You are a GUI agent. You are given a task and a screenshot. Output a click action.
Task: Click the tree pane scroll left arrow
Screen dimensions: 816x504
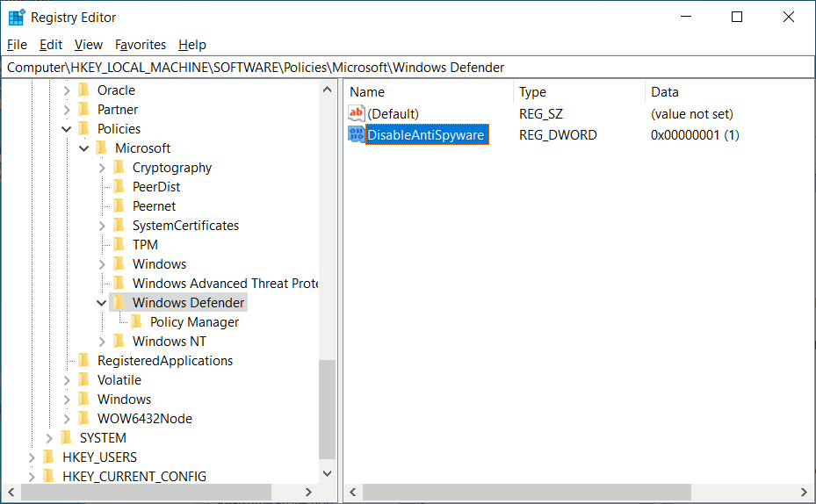(11, 492)
